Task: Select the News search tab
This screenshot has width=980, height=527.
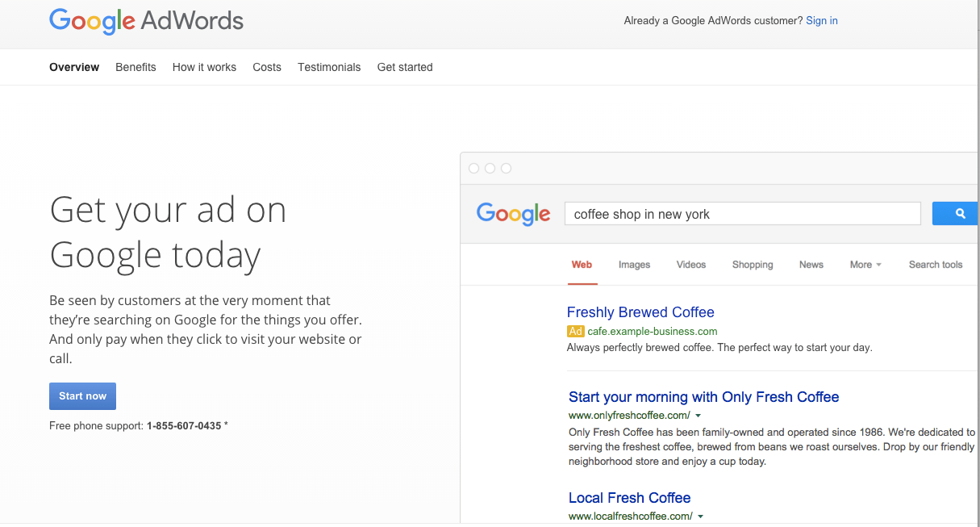Action: click(811, 265)
